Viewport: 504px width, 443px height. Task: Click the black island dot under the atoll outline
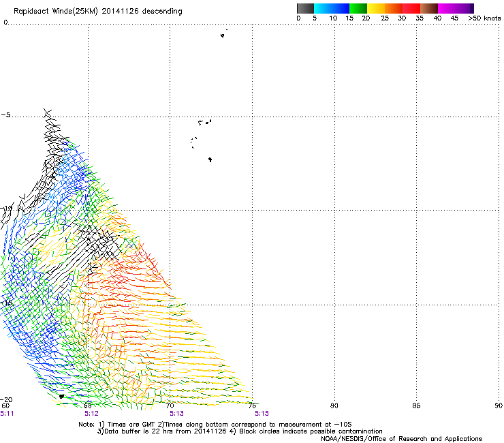(x=210, y=159)
